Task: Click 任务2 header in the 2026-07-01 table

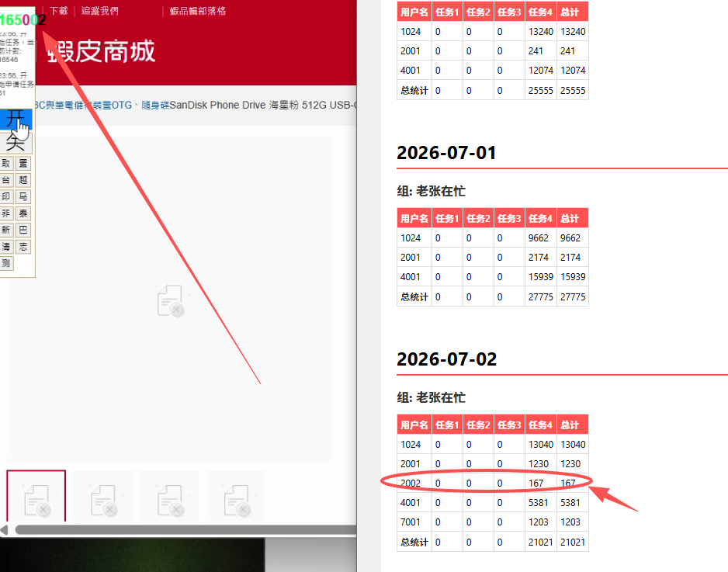Action: (x=478, y=218)
